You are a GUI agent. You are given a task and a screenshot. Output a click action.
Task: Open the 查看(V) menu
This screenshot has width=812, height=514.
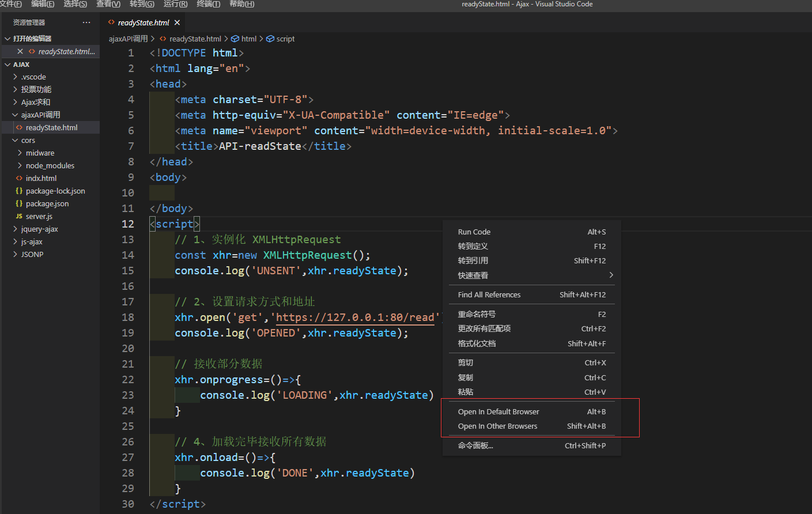(108, 4)
